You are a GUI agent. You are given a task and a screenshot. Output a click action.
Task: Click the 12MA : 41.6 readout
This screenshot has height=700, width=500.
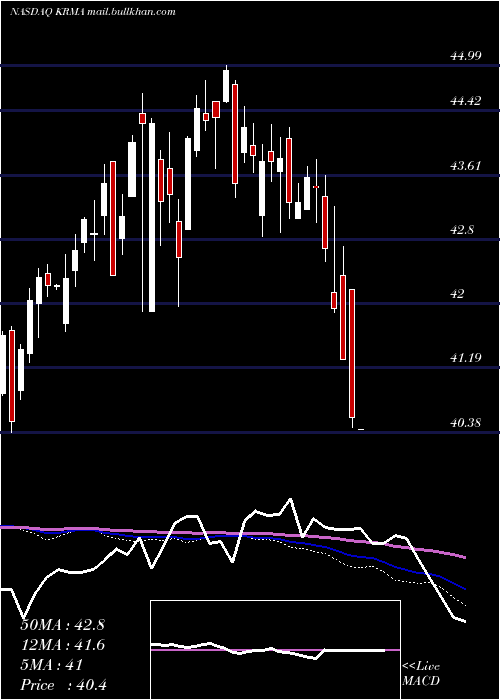[x=62, y=645]
